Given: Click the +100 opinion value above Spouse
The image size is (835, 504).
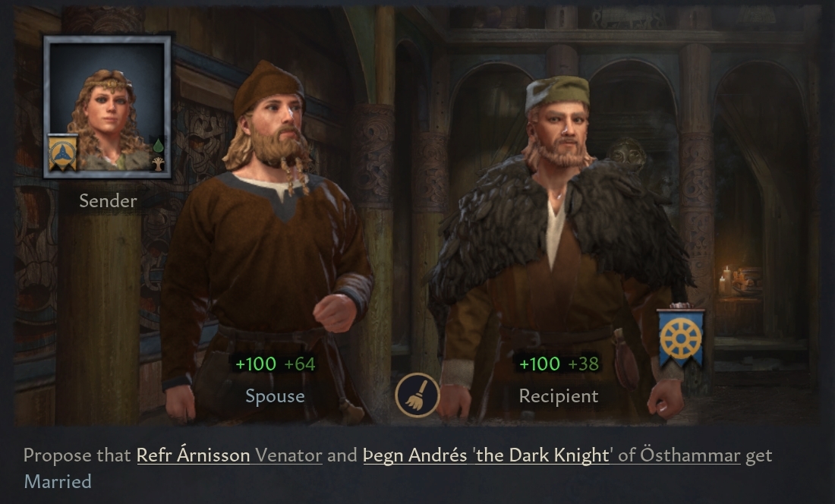Looking at the screenshot, I should point(256,364).
